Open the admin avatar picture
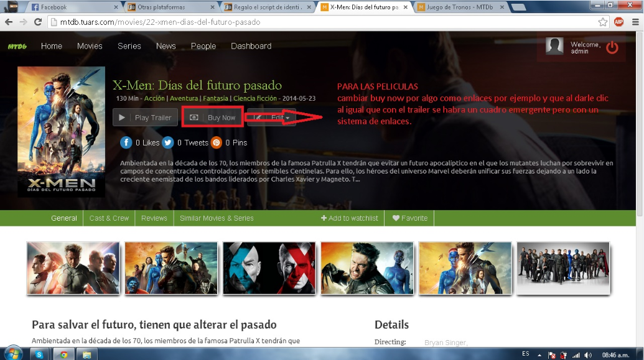The width and height of the screenshot is (644, 360). [554, 46]
